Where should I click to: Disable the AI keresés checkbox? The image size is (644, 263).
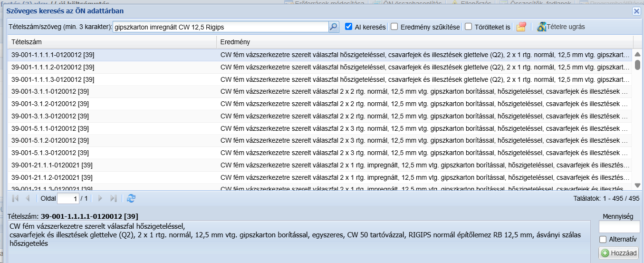point(348,27)
